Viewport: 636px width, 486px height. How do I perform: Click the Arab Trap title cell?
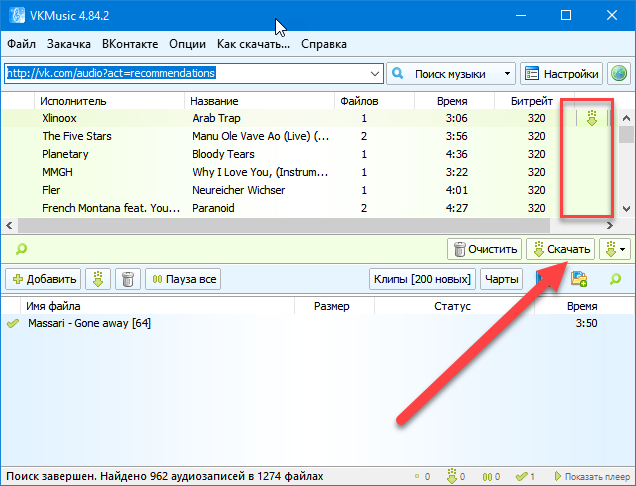216,118
